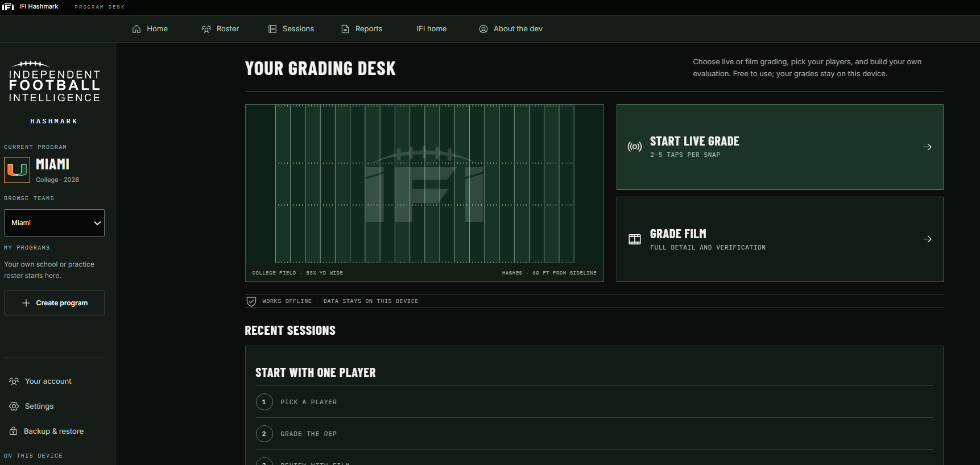The image size is (980, 465).
Task: Click the YOUR GRADING DESK heading
Action: point(320,69)
